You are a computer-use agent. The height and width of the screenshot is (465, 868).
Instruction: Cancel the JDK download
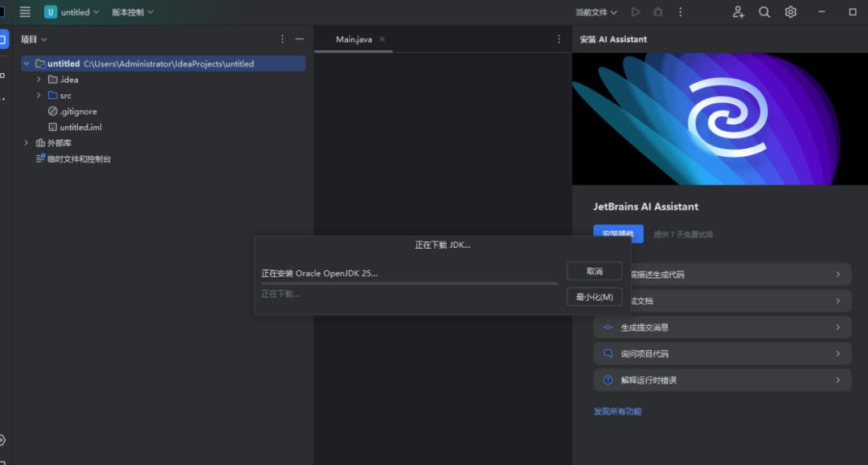(x=594, y=271)
